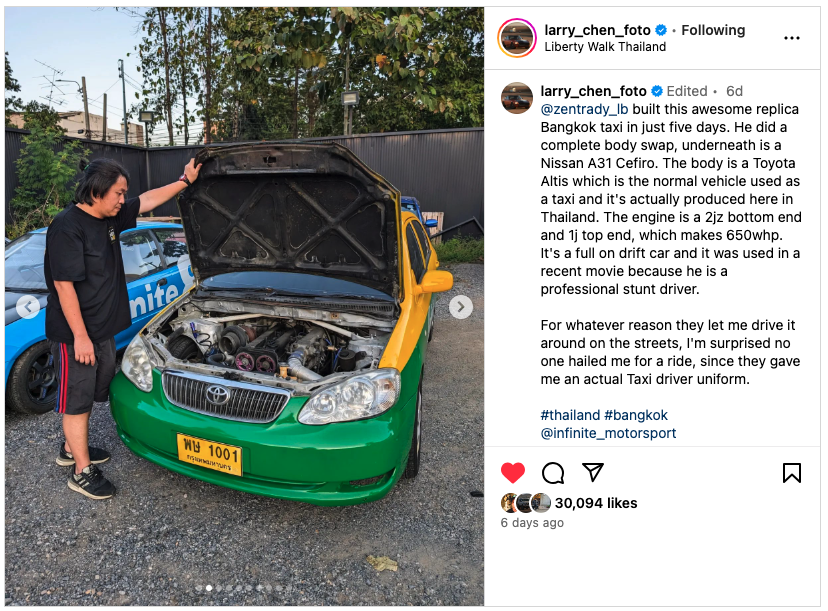The image size is (828, 611).
Task: Open the comment speech bubble icon
Action: point(553,473)
